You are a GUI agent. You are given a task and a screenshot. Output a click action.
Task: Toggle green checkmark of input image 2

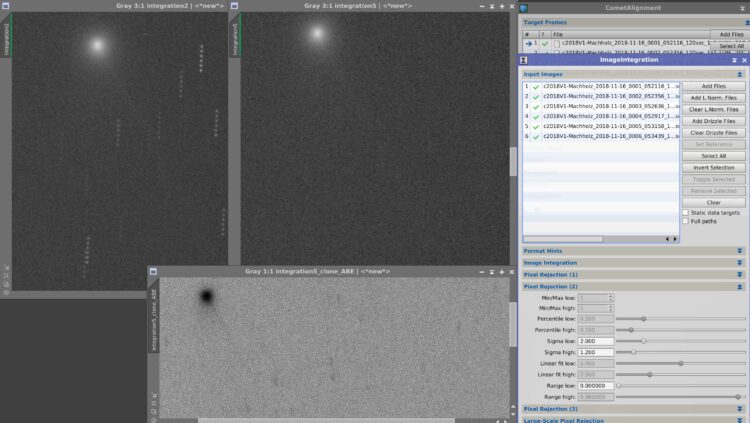[536, 97]
